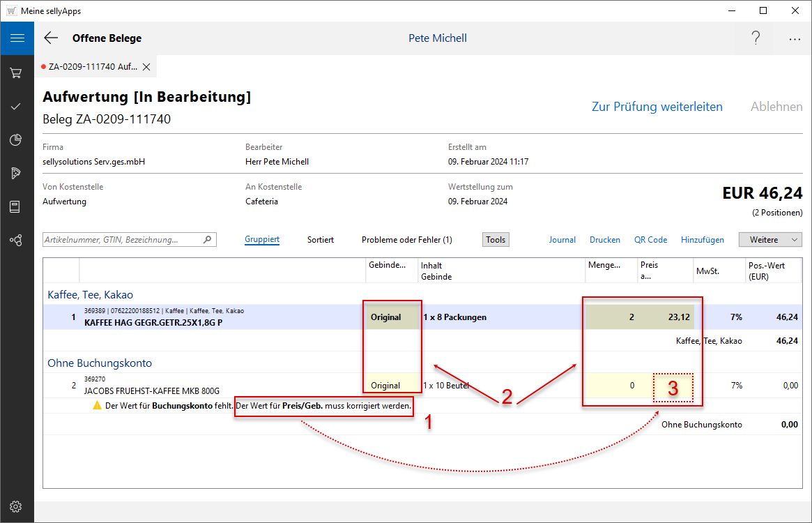Click the article search input field

tap(123, 239)
